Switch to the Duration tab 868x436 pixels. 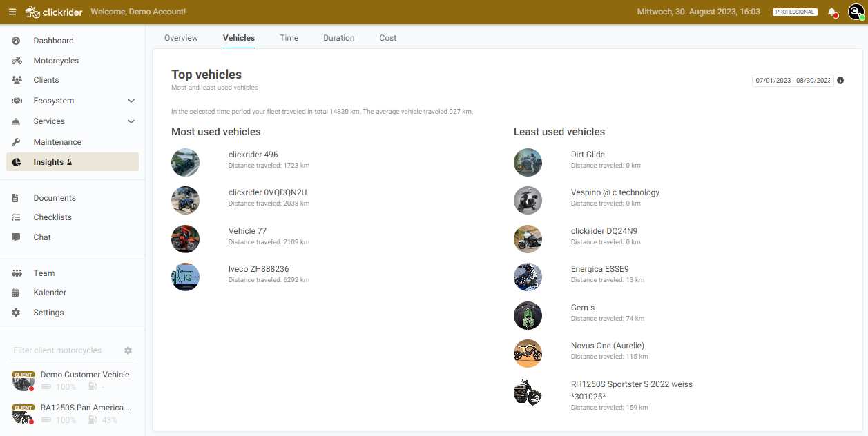pos(339,38)
